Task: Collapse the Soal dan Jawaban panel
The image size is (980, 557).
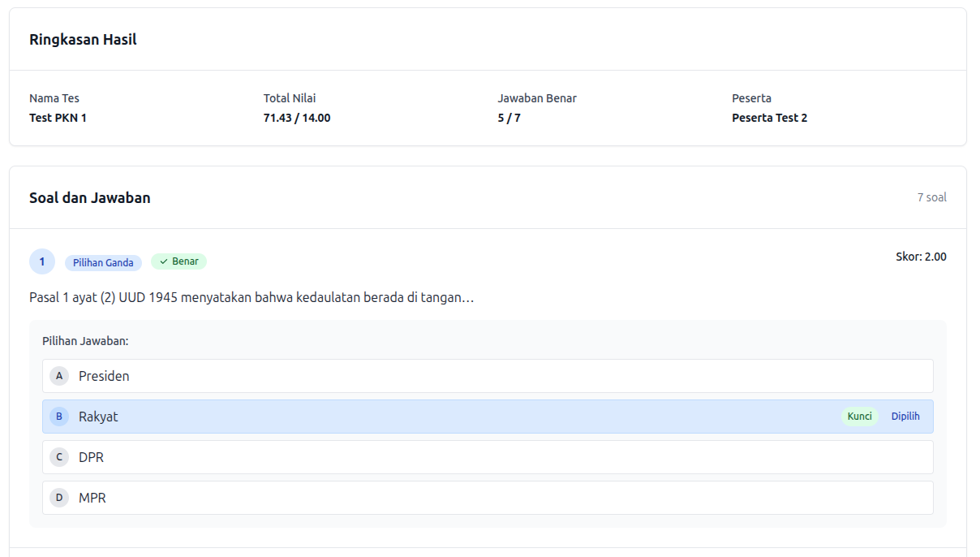Action: (x=89, y=197)
